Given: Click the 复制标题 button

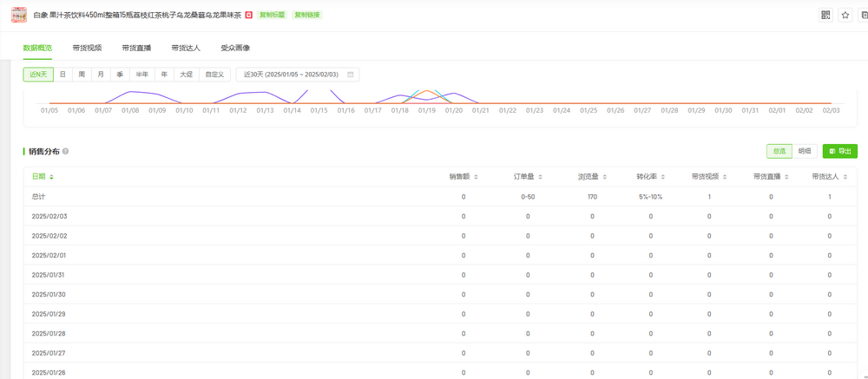Looking at the screenshot, I should coord(273,16).
